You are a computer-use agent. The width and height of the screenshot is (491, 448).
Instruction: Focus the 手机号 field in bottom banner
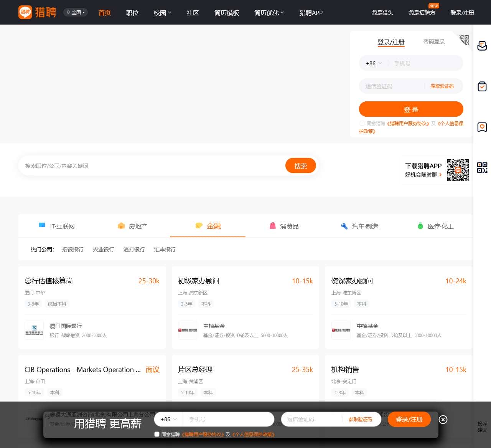click(x=229, y=419)
